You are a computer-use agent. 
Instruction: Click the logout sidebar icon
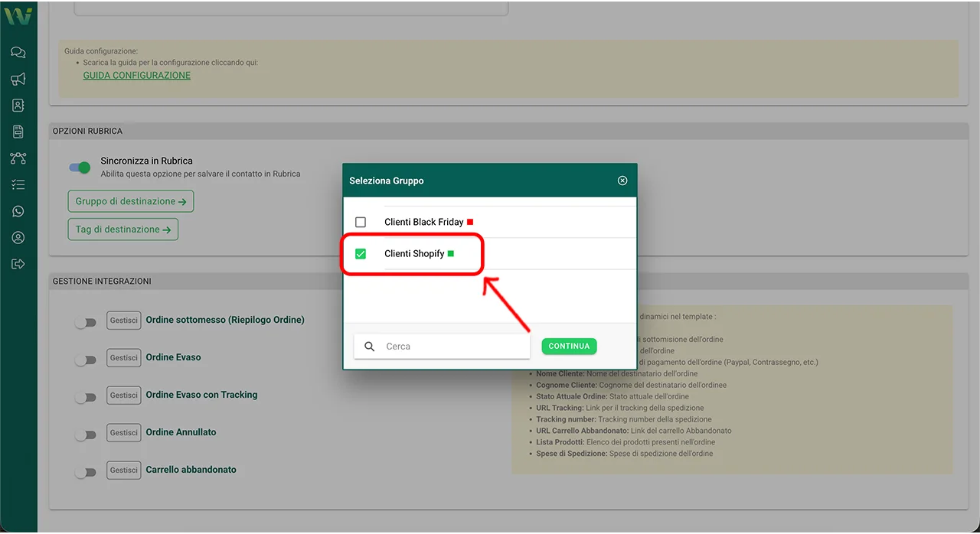pos(18,264)
